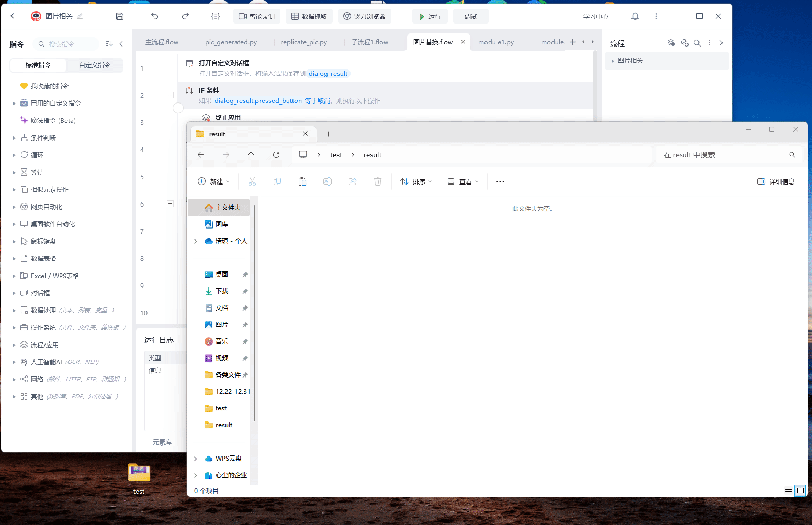Switch to details list view layout
The image size is (812, 525).
788,490
